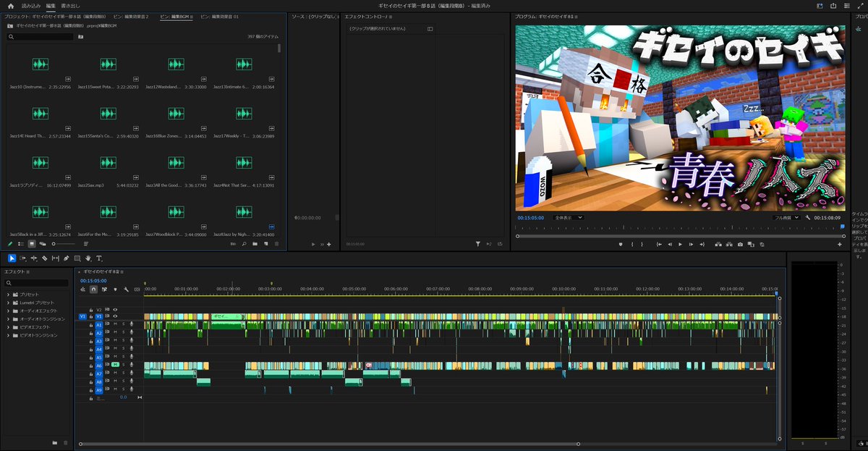Mark Out point in Program monitor
868x451 pixels.
coord(642,245)
